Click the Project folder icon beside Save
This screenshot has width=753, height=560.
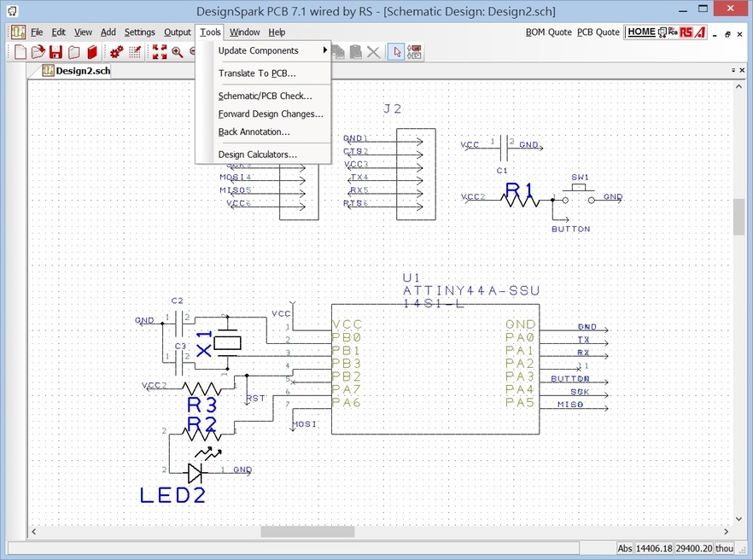74,51
